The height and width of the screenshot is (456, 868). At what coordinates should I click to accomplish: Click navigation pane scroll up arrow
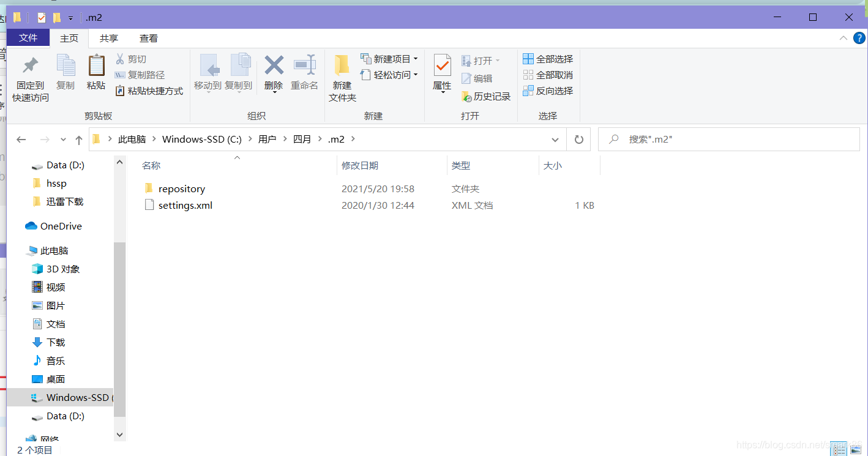pos(120,162)
